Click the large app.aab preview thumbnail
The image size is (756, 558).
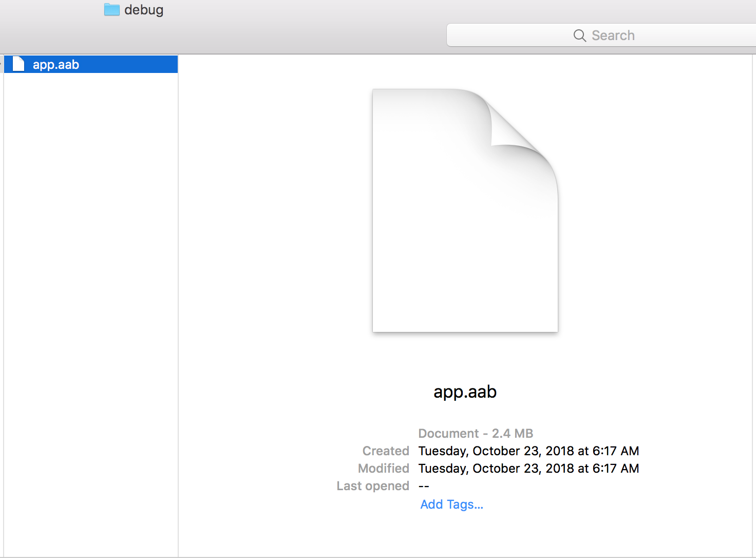click(465, 211)
